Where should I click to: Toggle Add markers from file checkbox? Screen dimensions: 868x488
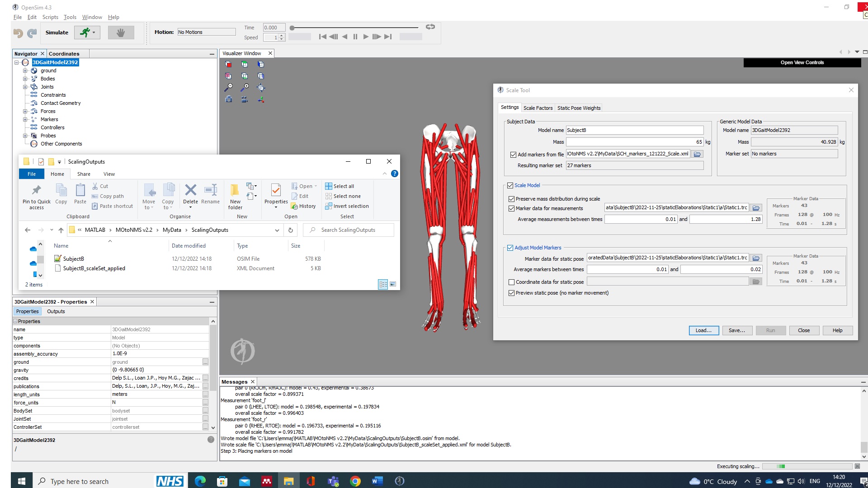pos(513,155)
